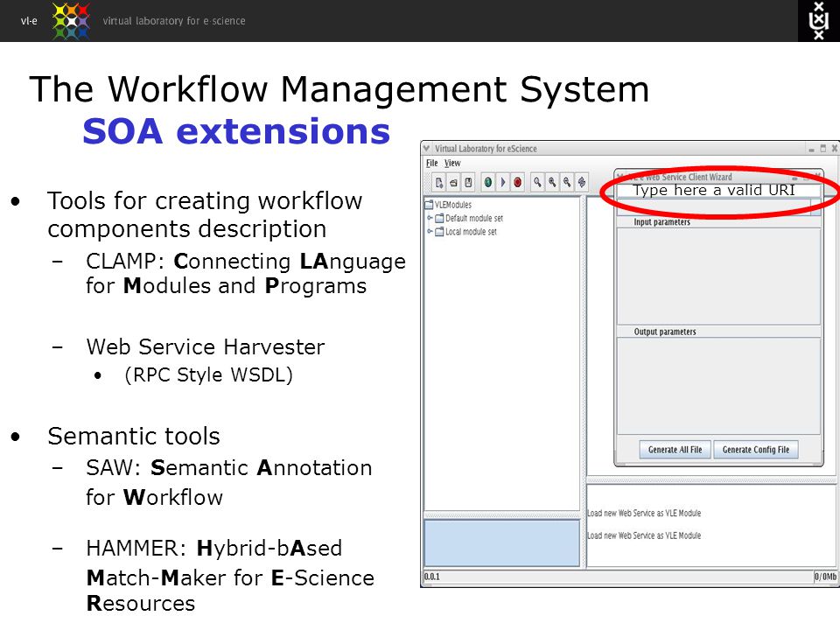This screenshot has height=630, width=840.
Task: Expand the Default module set node
Action: (x=430, y=218)
